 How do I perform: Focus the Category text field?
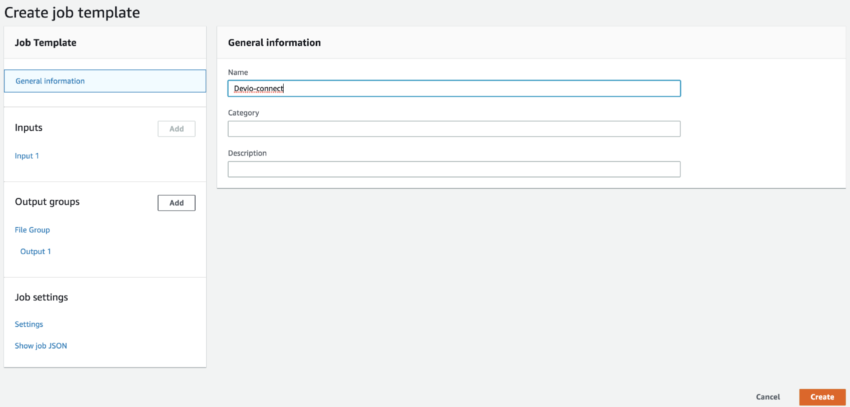pos(454,129)
